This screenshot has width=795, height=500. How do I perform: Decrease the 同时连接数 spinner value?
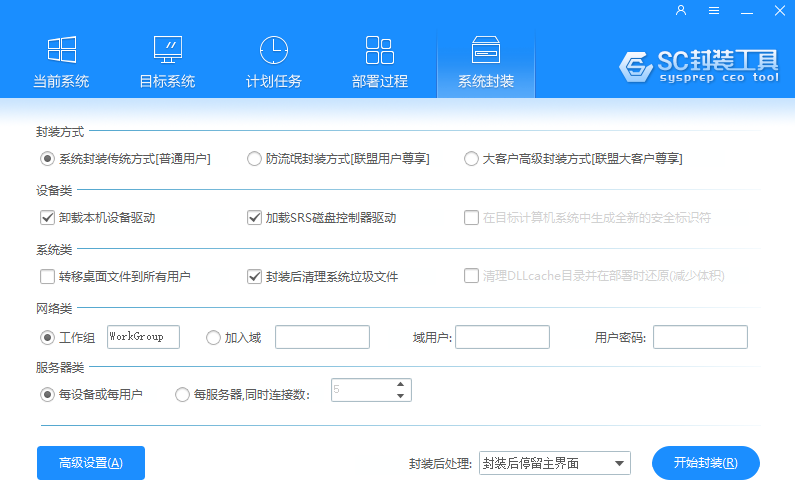[401, 396]
